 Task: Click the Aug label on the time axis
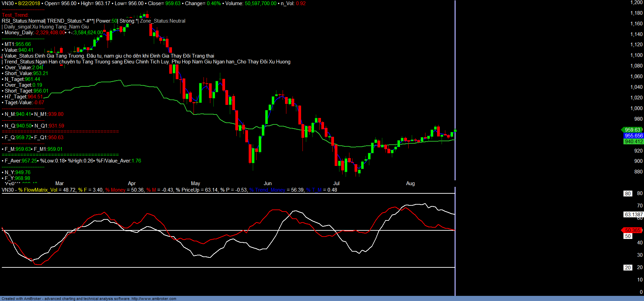coord(410,183)
